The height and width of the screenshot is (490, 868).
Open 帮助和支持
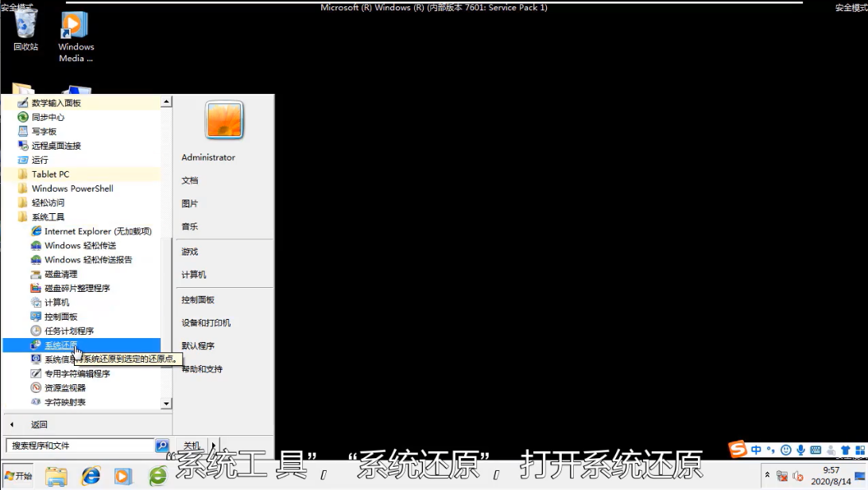(202, 369)
